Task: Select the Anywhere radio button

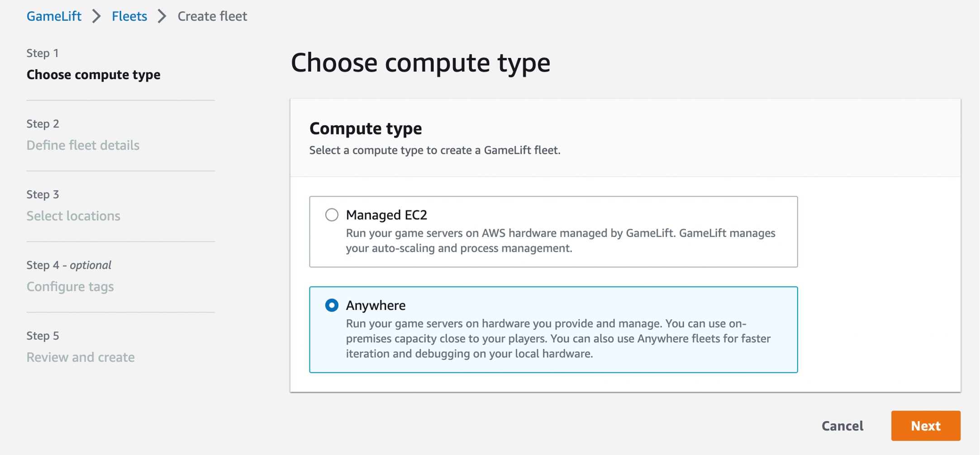Action: click(332, 305)
